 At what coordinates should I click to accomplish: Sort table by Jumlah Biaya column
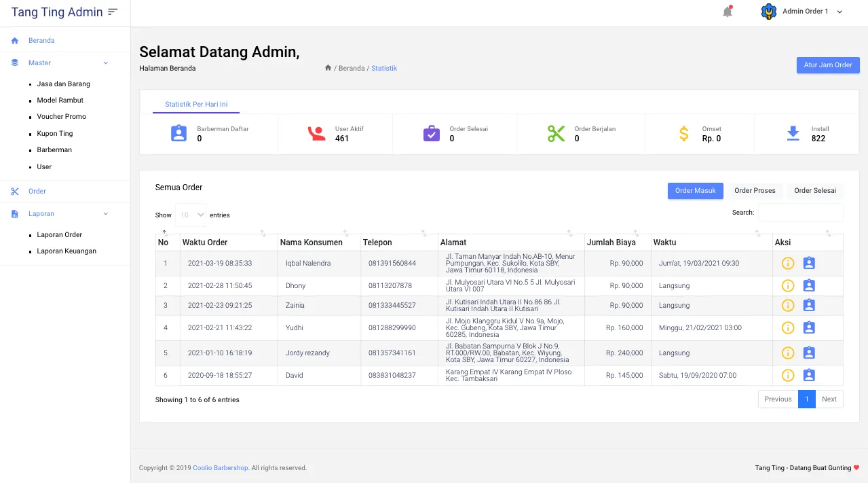click(617, 242)
